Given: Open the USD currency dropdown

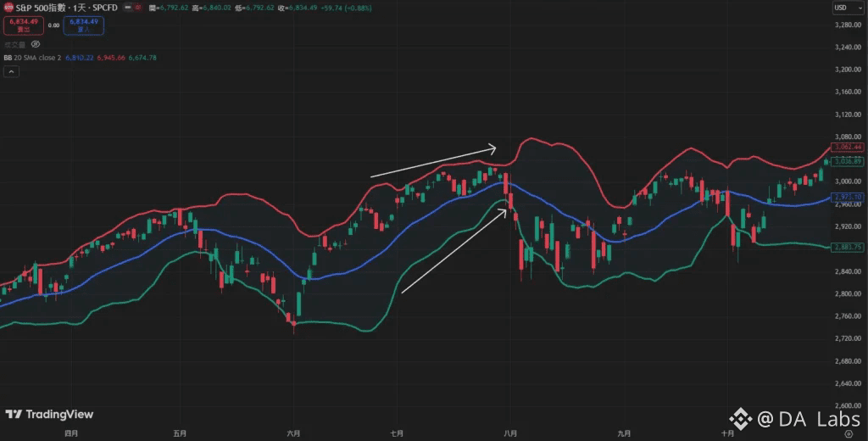Looking at the screenshot, I should (x=848, y=8).
